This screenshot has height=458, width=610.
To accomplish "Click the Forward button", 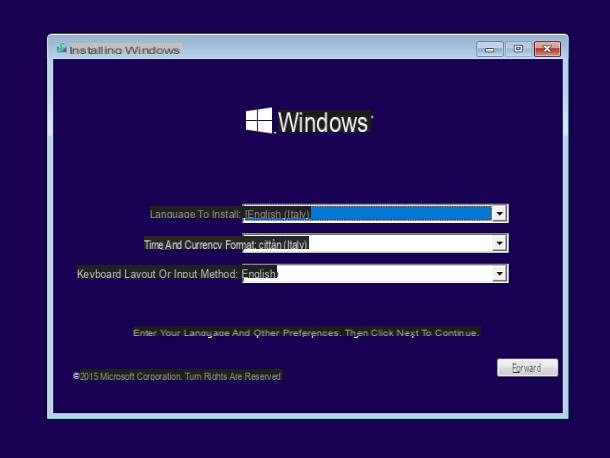I will pos(527,368).
